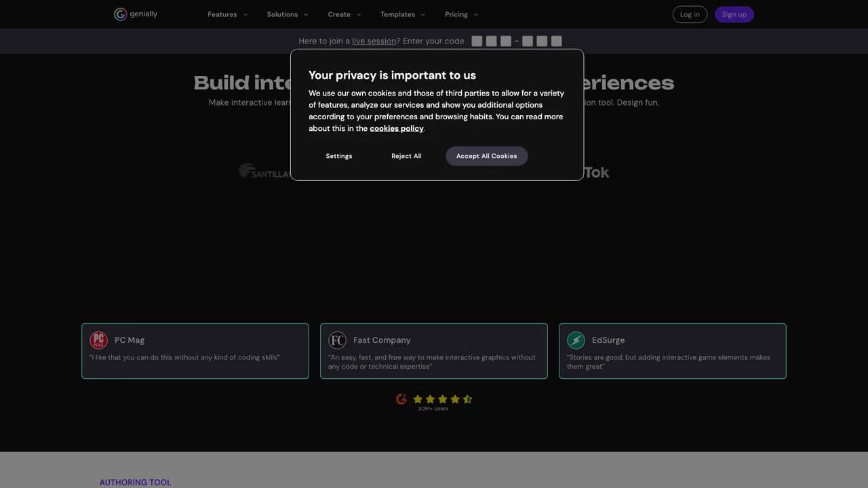The height and width of the screenshot is (488, 868).
Task: Open the "cookies policy" link
Action: [397, 129]
